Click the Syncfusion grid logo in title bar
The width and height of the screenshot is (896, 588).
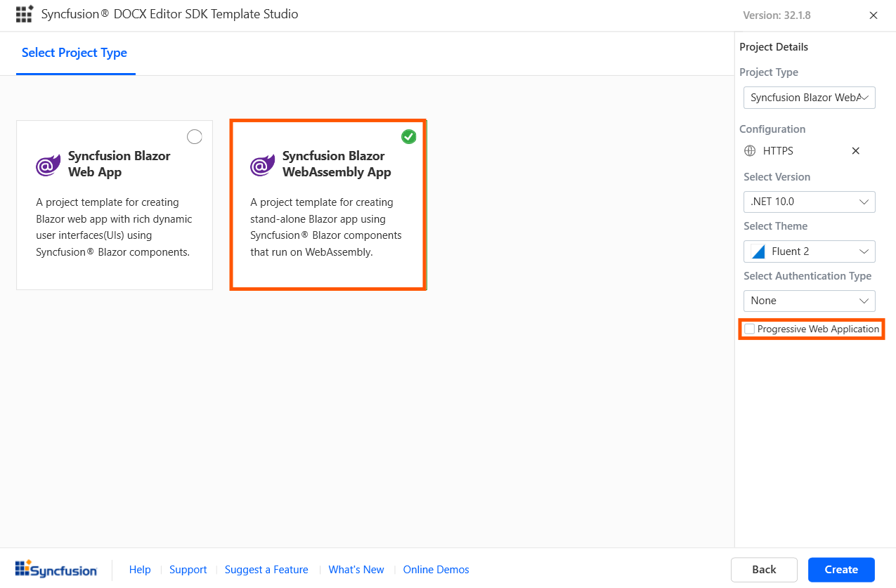[x=24, y=15]
